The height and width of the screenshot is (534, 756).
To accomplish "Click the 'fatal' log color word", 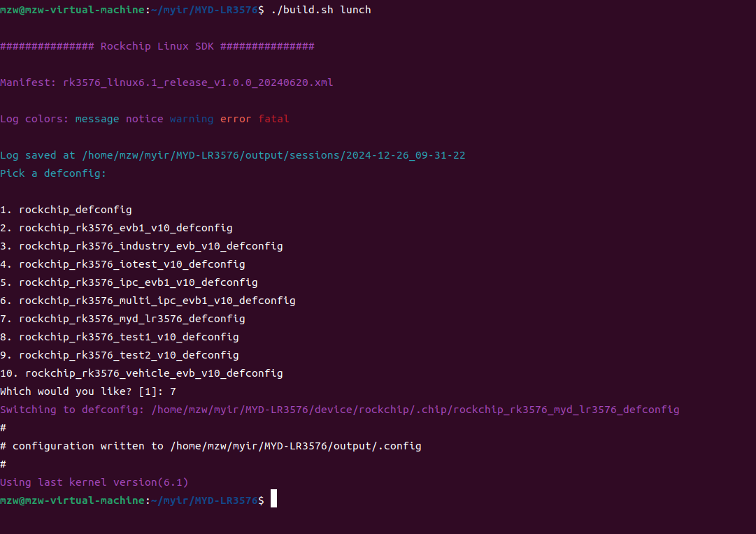I will tap(273, 119).
